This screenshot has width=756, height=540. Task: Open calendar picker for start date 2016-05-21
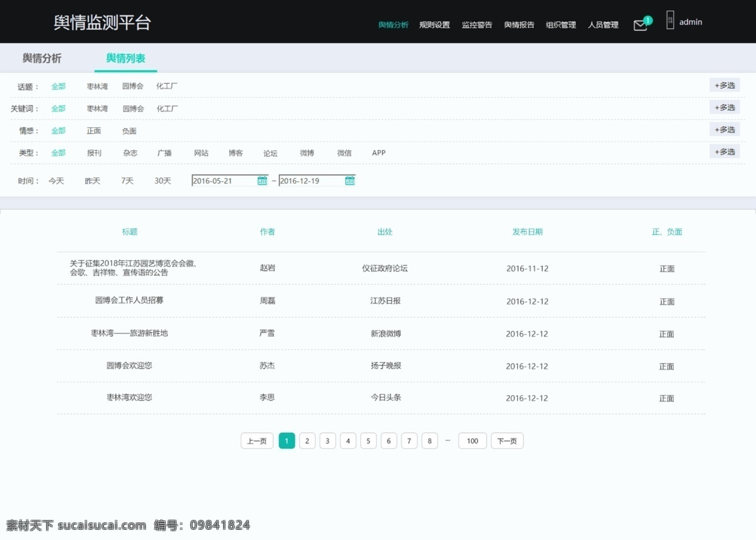click(262, 181)
